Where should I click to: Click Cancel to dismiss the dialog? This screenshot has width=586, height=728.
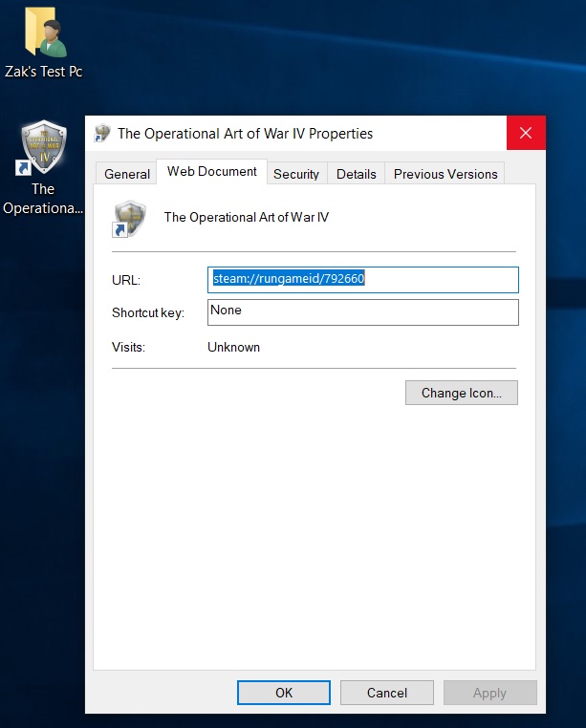(387, 693)
